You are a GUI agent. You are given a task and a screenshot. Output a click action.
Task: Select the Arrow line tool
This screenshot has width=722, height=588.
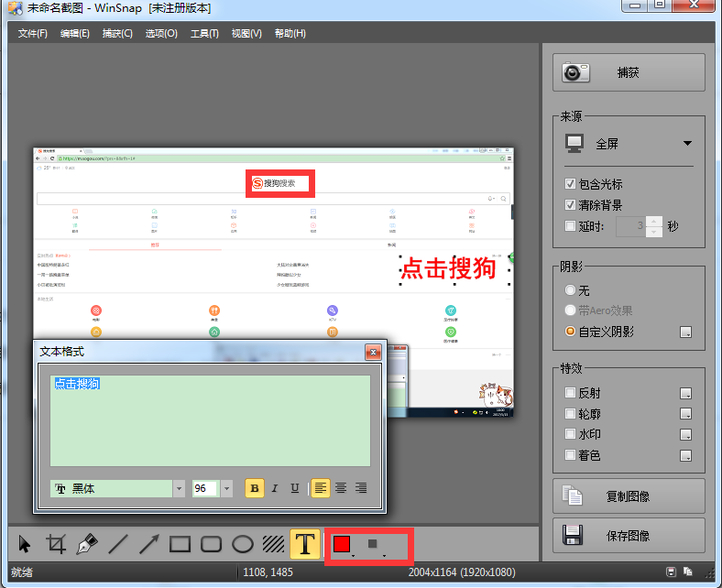(149, 544)
